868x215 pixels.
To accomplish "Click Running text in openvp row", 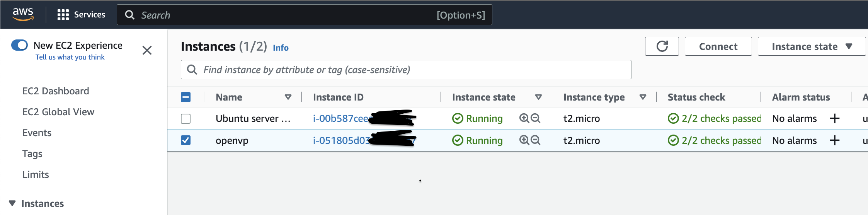I will [484, 140].
